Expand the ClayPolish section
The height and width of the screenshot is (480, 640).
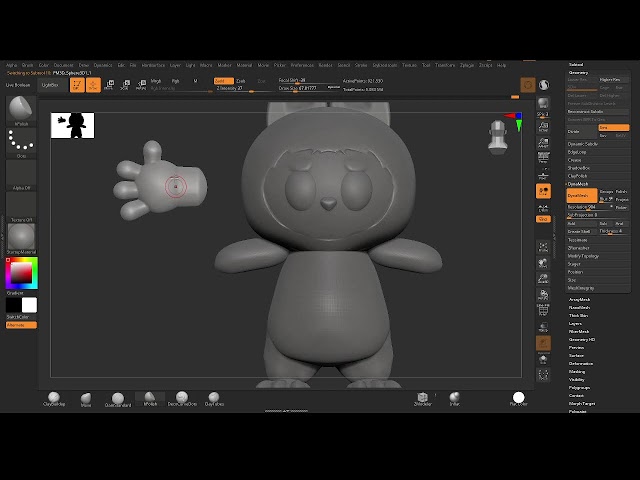(578, 176)
